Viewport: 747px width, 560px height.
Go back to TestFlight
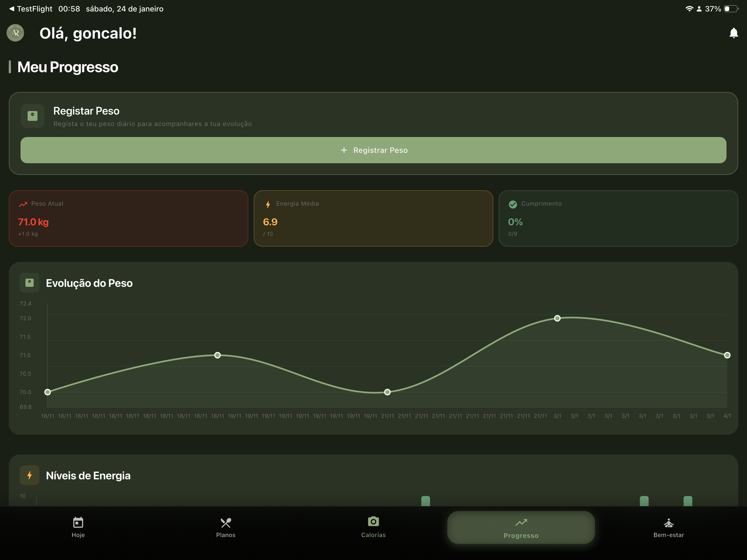point(30,9)
